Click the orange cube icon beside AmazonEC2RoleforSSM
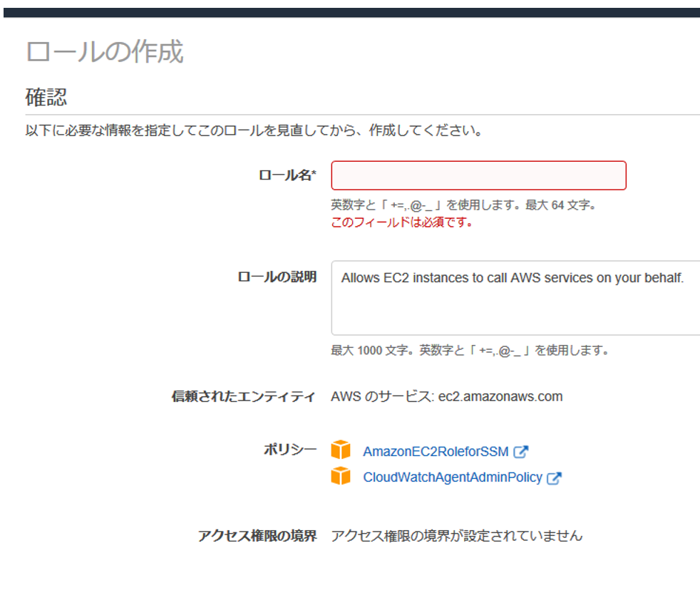 (341, 450)
